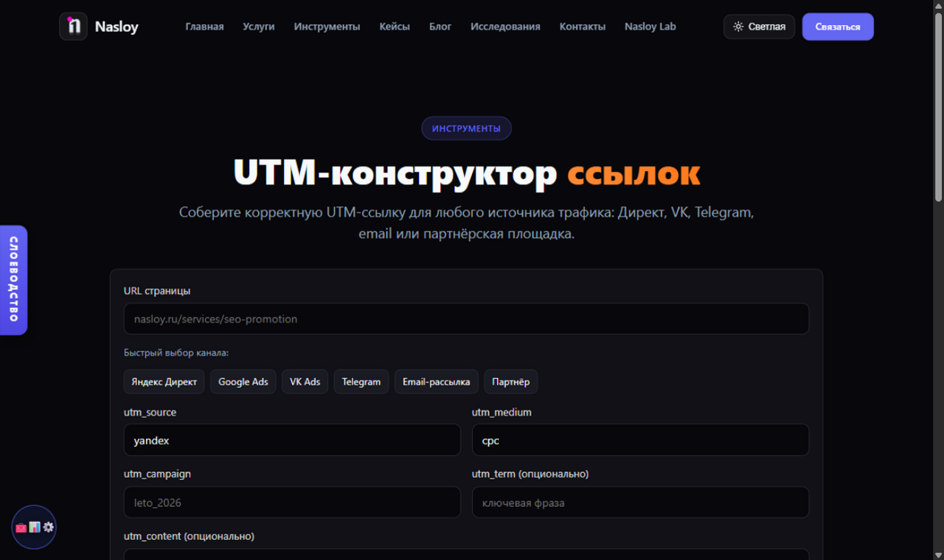Click the Связаться button
Image resolution: width=944 pixels, height=560 pixels.
838,27
